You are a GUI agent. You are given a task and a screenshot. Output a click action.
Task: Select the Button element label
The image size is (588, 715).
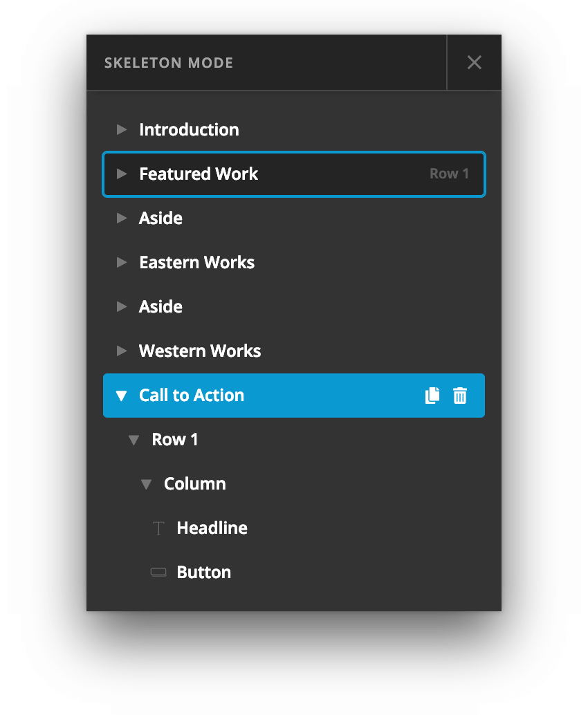[x=204, y=573]
